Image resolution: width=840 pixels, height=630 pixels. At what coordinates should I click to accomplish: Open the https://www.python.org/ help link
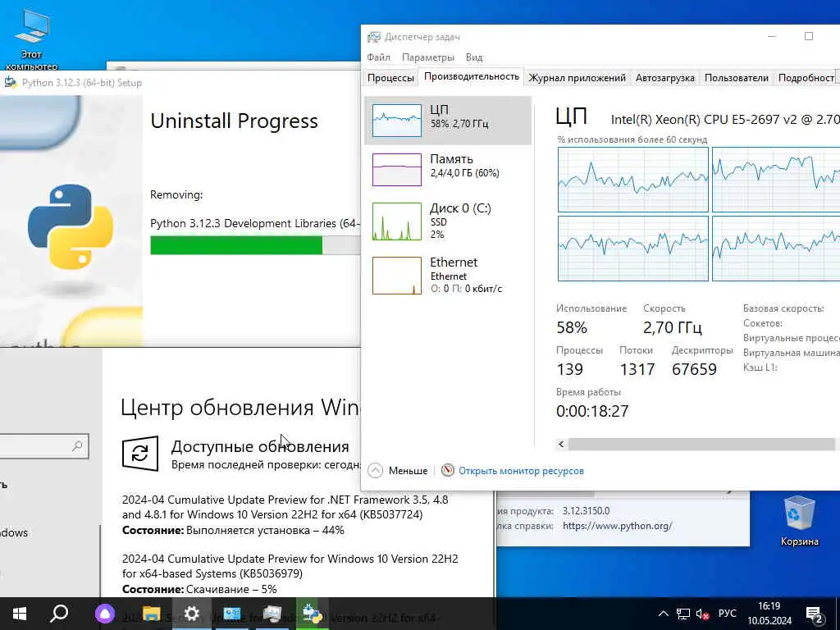coord(617,526)
